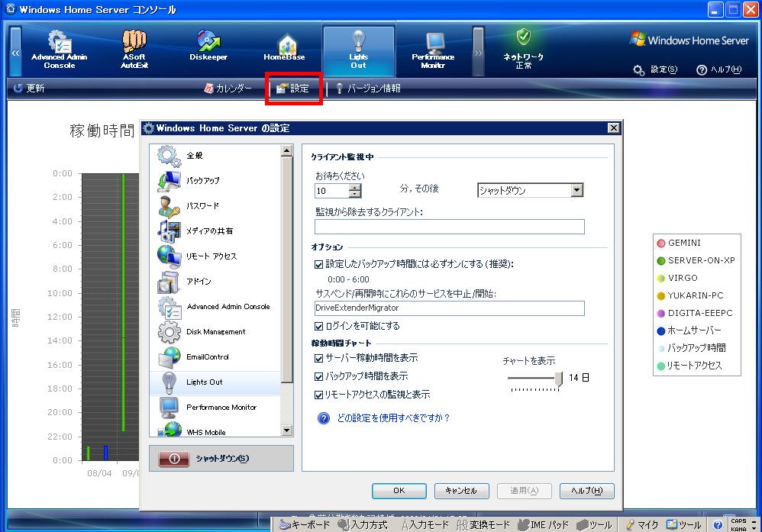Image resolution: width=762 pixels, height=532 pixels.
Task: Click VIRGO legend entry
Action: click(x=677, y=278)
